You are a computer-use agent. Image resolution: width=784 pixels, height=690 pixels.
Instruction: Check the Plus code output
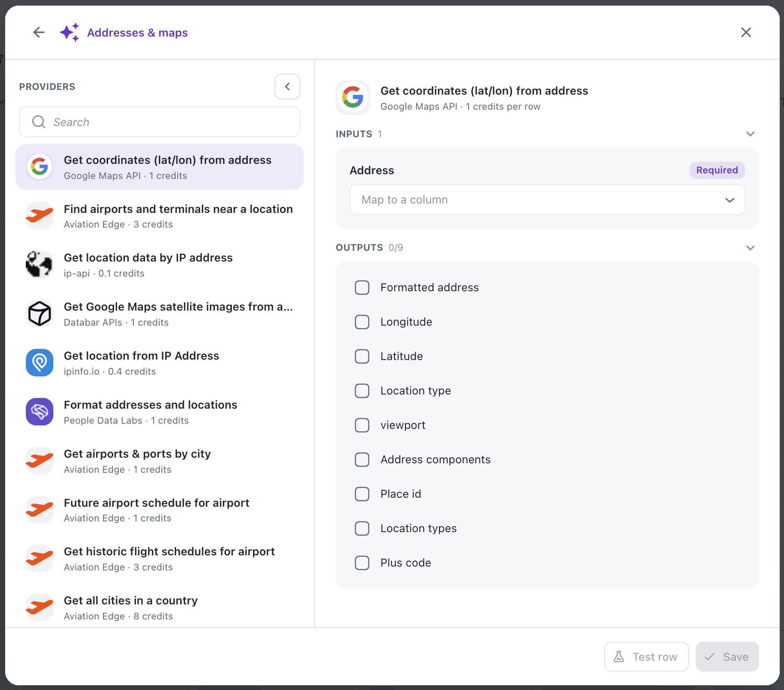click(362, 563)
